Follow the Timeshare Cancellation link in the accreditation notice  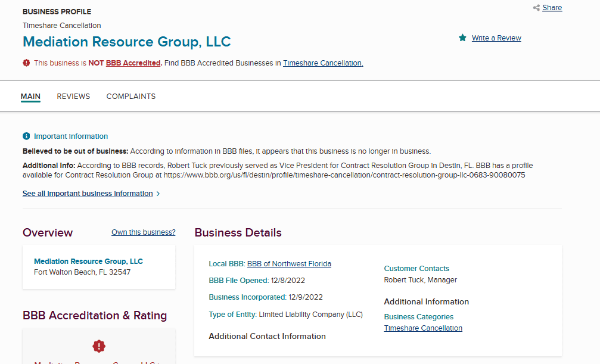tap(323, 63)
